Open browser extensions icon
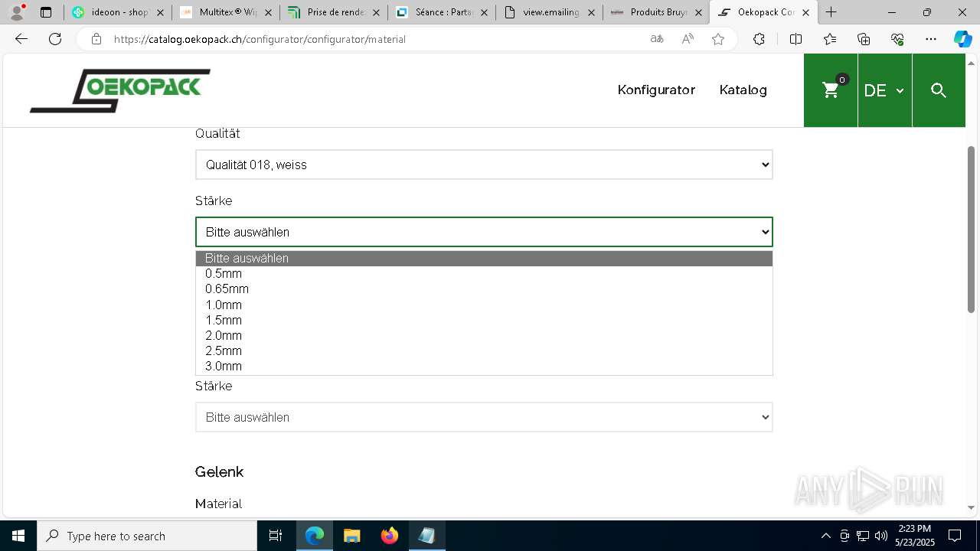980x551 pixels. (759, 39)
